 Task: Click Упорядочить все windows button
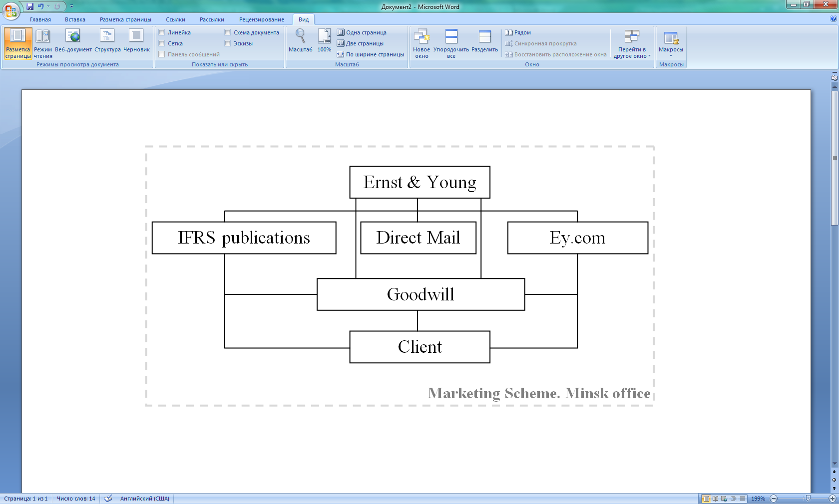pos(451,43)
